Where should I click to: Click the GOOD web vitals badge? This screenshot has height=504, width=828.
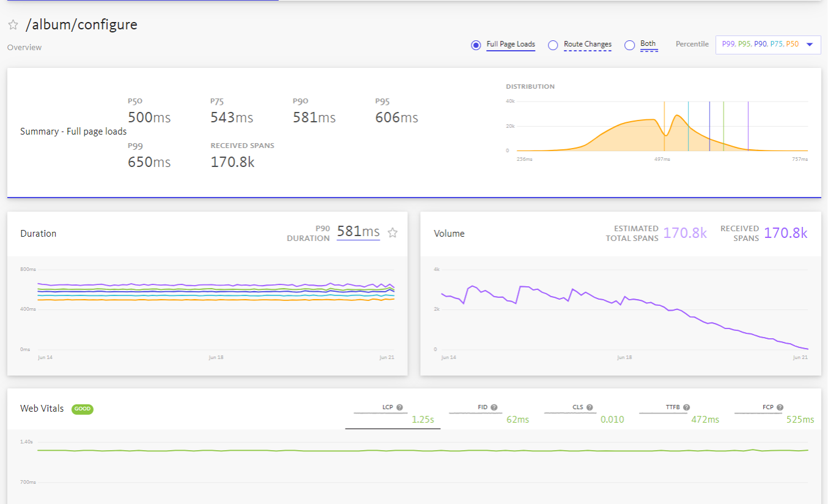(x=83, y=409)
